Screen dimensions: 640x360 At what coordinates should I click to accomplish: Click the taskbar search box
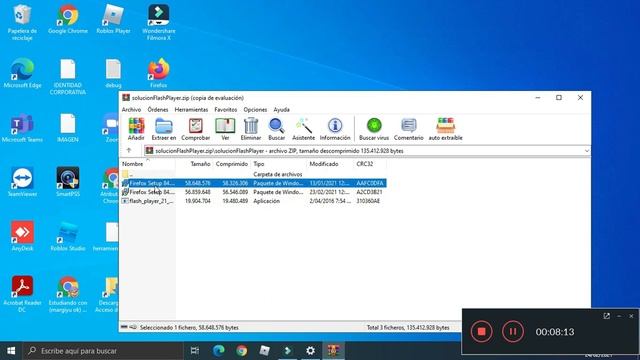click(103, 351)
